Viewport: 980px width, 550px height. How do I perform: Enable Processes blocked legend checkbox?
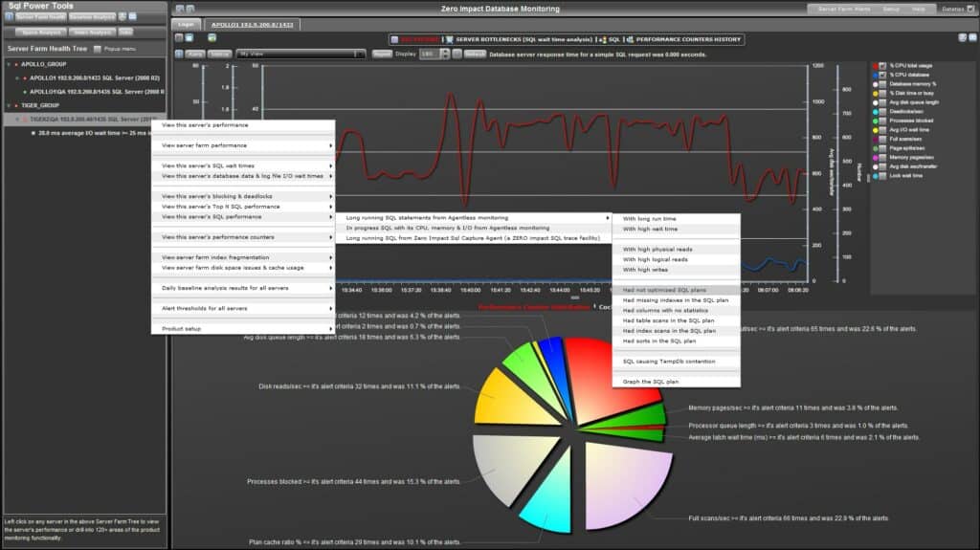(x=882, y=121)
